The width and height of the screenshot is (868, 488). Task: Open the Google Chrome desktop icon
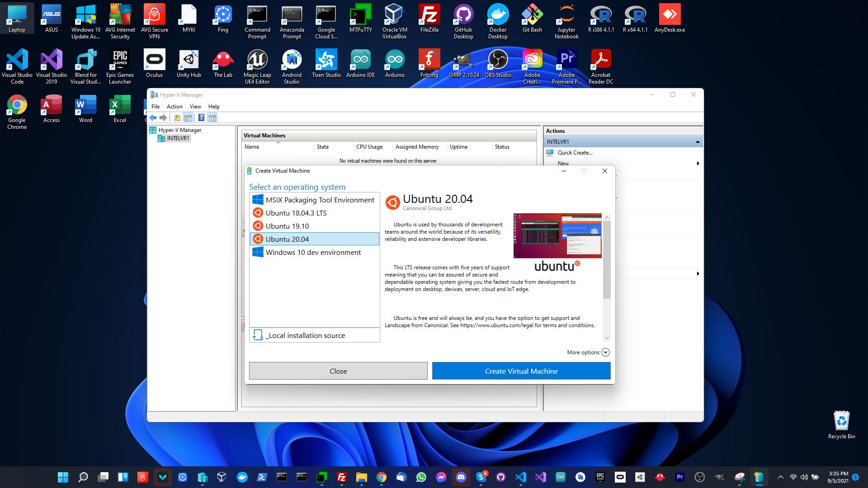coord(17,112)
